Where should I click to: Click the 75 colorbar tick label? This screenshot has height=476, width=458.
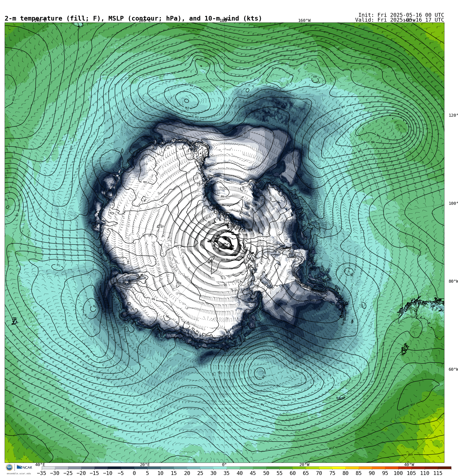(332, 473)
